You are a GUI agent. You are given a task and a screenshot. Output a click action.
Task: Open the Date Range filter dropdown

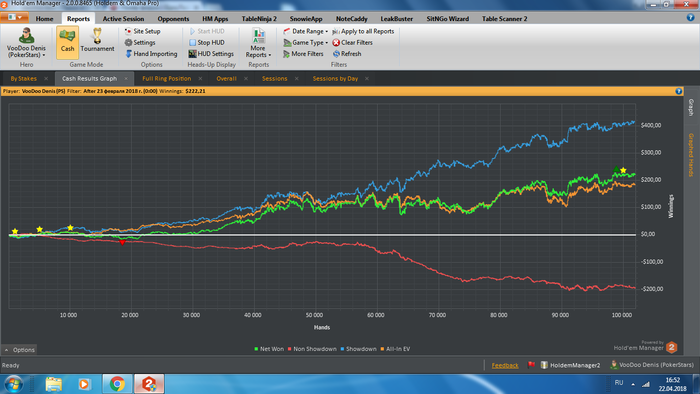click(x=306, y=31)
